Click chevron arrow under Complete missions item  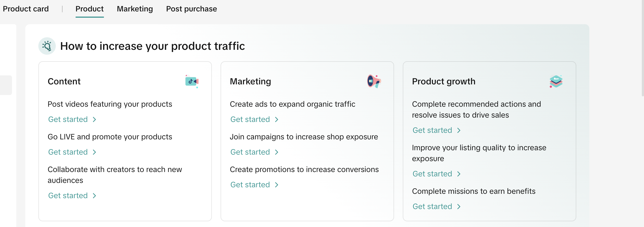pyautogui.click(x=459, y=207)
